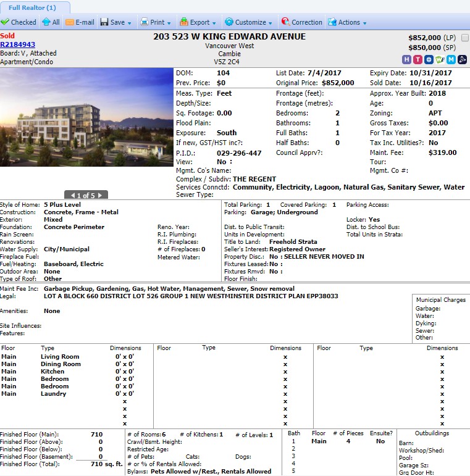Click the Zoning value 'APT'
Image resolution: width=470 pixels, height=476 pixels.
435,113
